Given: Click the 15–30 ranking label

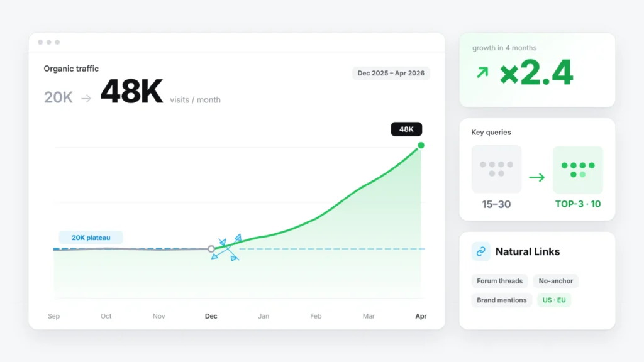Looking at the screenshot, I should pyautogui.click(x=496, y=204).
